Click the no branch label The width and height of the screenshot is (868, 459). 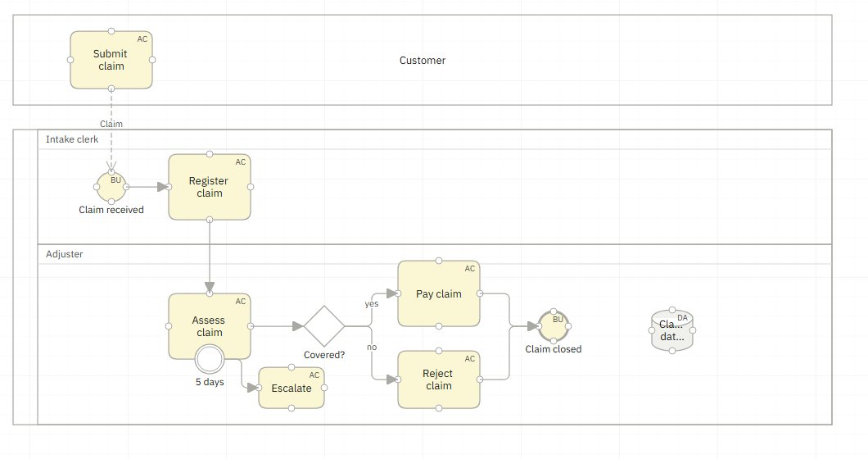click(x=372, y=347)
